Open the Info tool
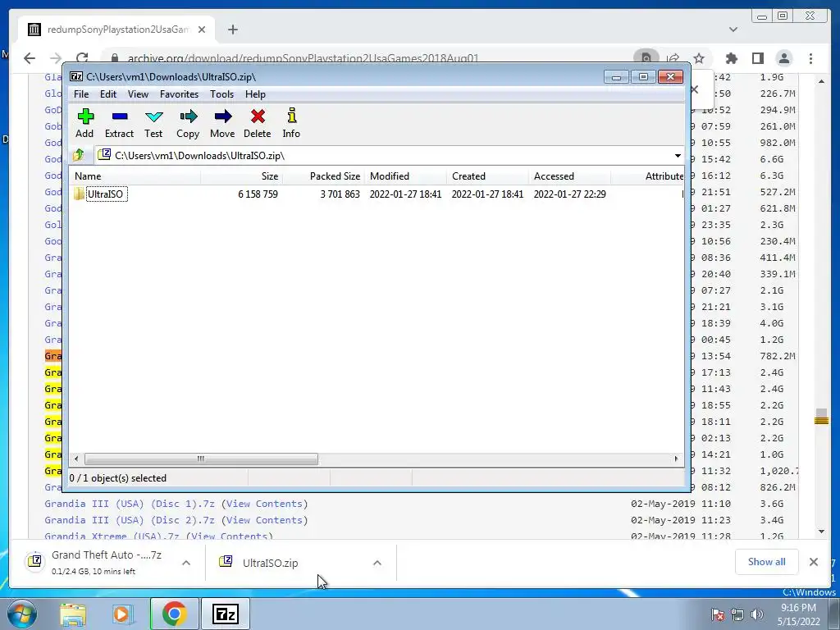This screenshot has height=630, width=840. pyautogui.click(x=291, y=123)
